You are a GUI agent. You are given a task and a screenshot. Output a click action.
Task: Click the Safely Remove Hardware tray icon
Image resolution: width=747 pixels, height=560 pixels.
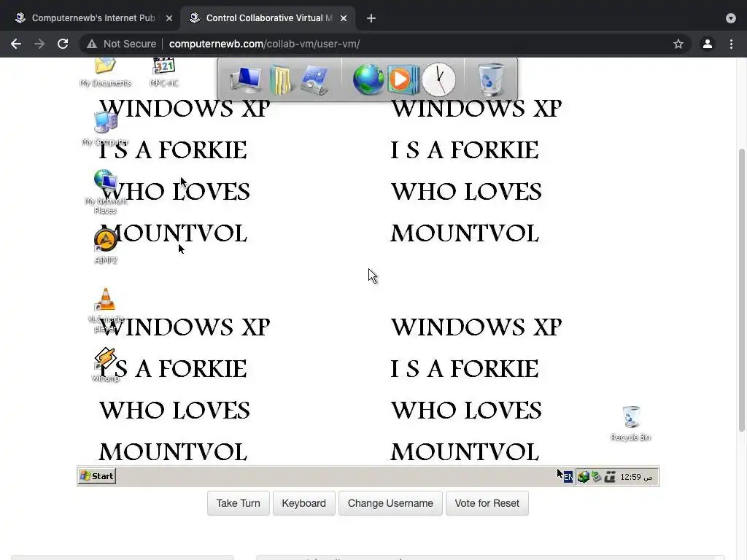point(597,476)
